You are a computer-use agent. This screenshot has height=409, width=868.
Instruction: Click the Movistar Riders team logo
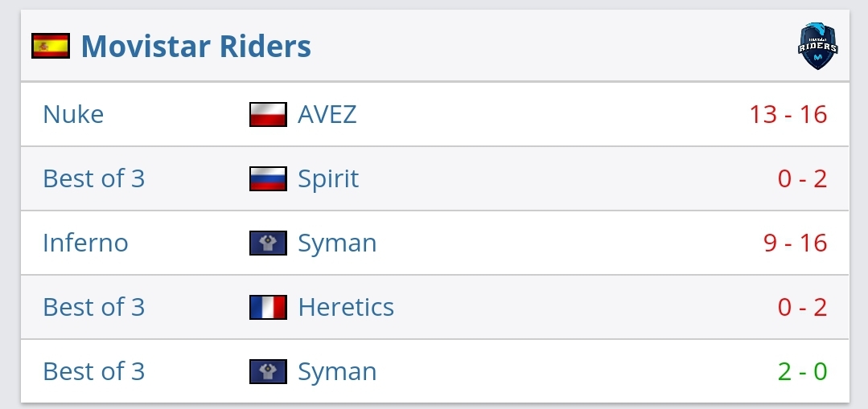point(817,46)
